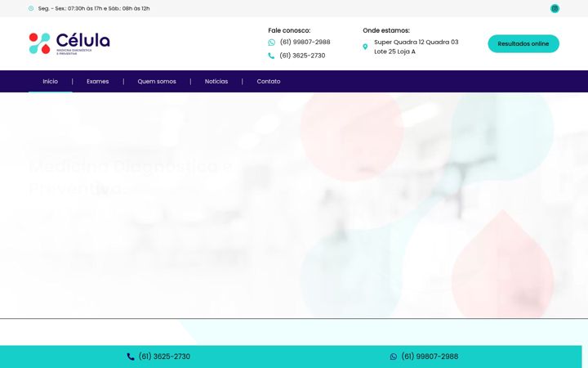Click the Célula logo
The image size is (588, 368).
69,43
